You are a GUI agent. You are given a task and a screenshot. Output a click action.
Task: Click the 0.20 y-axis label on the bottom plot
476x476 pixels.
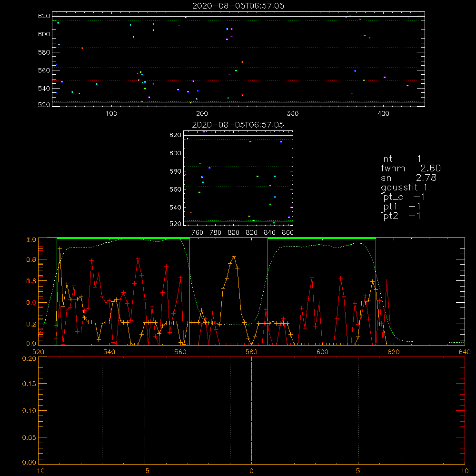tap(29, 359)
